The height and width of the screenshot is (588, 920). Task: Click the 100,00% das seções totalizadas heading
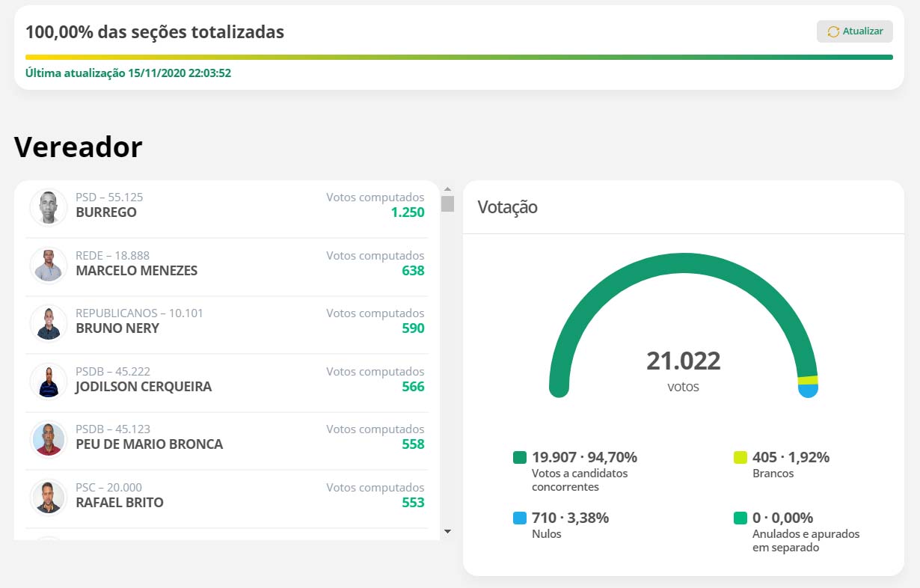pyautogui.click(x=155, y=32)
